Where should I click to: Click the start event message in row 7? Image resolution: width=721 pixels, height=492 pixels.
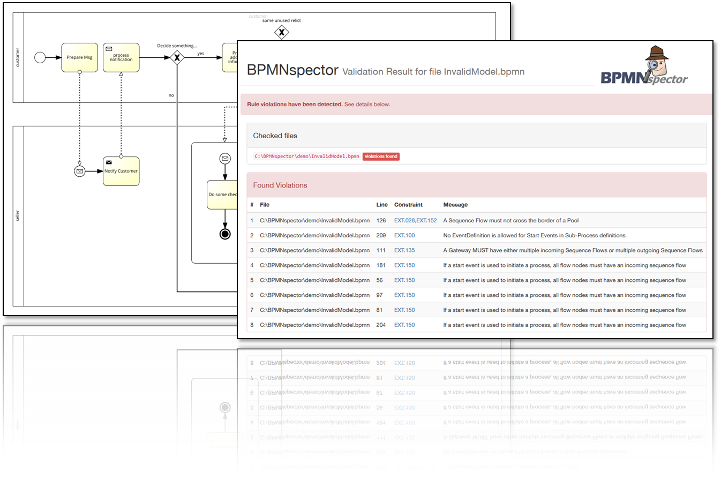point(565,310)
